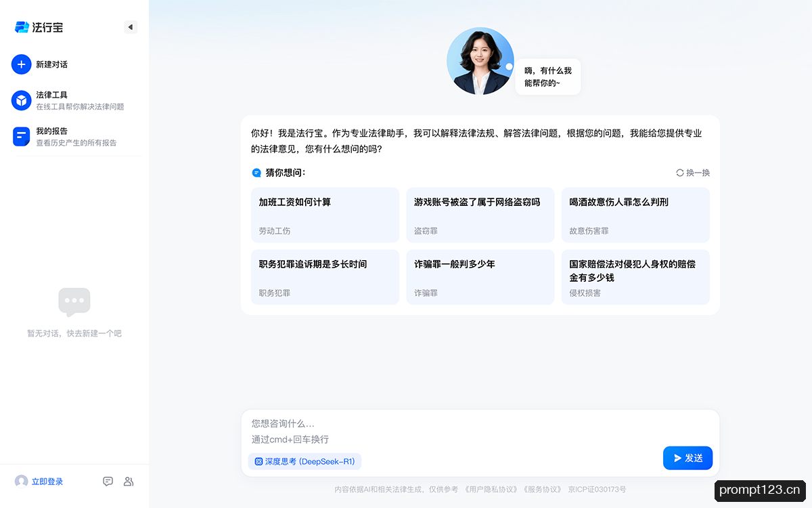
Task: Open 我的报告 document icon
Action: pyautogui.click(x=22, y=136)
